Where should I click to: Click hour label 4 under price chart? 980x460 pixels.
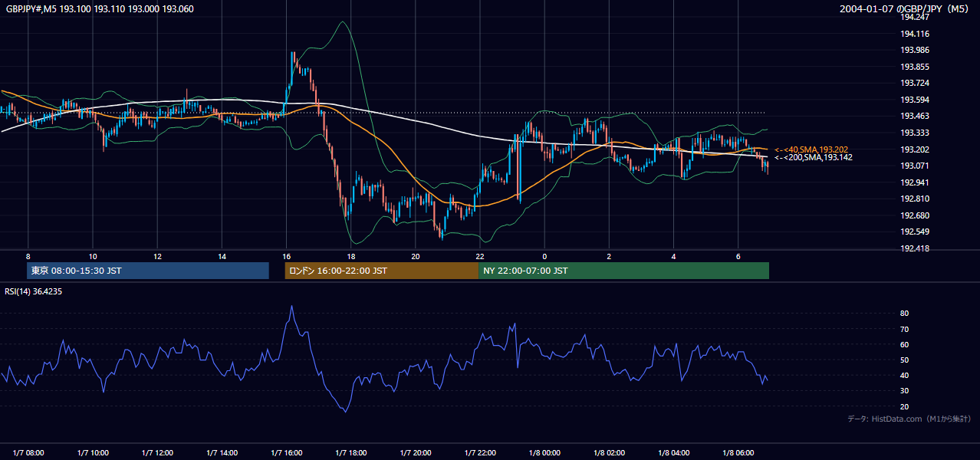(x=673, y=256)
